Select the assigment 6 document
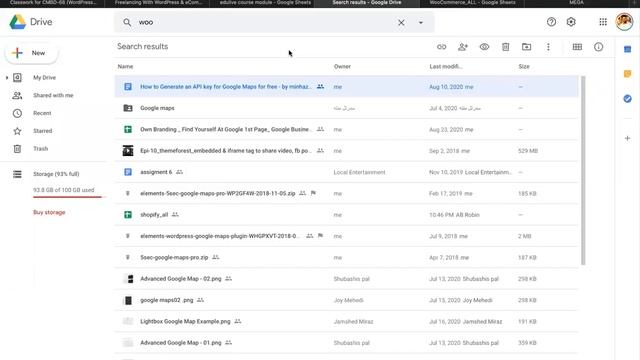This screenshot has width=640, height=360. (347, 172)
